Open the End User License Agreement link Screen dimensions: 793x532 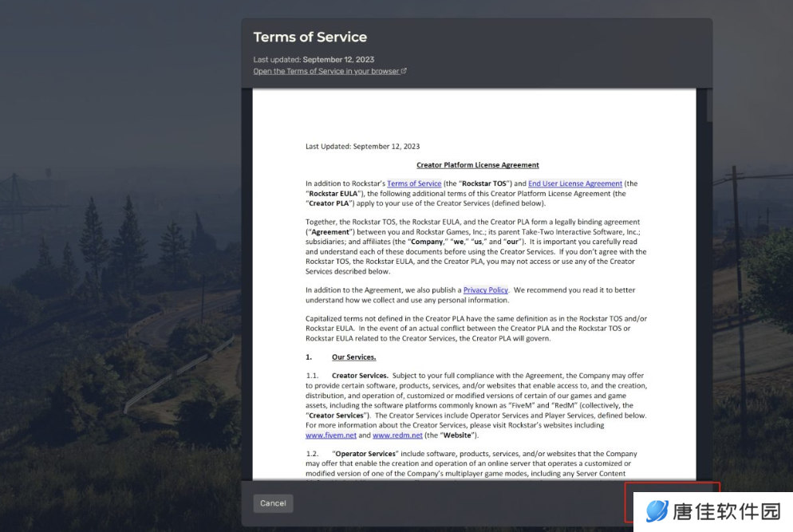[575, 183]
